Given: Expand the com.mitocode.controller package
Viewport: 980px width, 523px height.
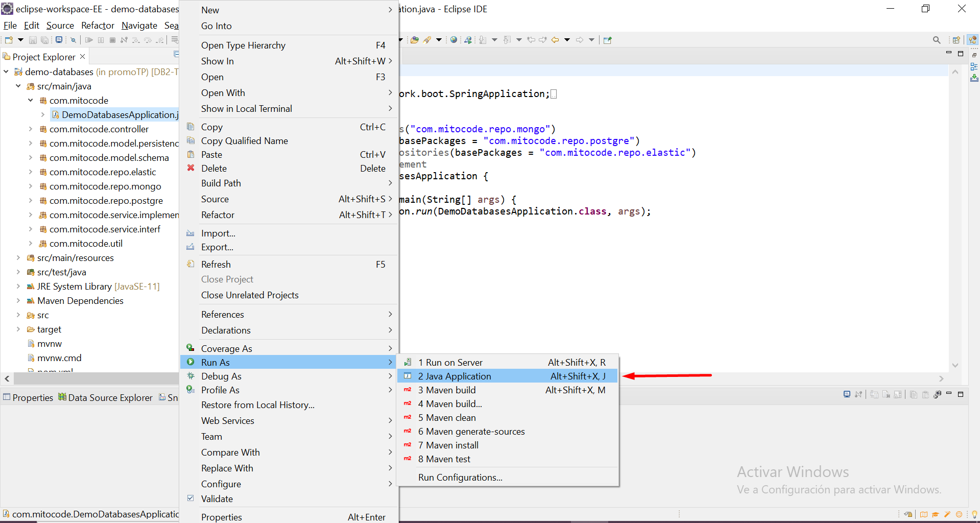Looking at the screenshot, I should point(31,129).
